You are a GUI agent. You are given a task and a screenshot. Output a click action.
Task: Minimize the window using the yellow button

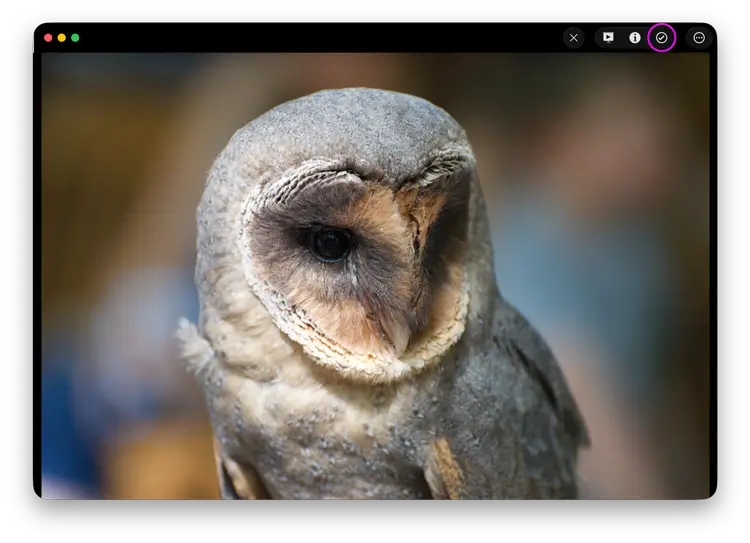click(x=61, y=38)
